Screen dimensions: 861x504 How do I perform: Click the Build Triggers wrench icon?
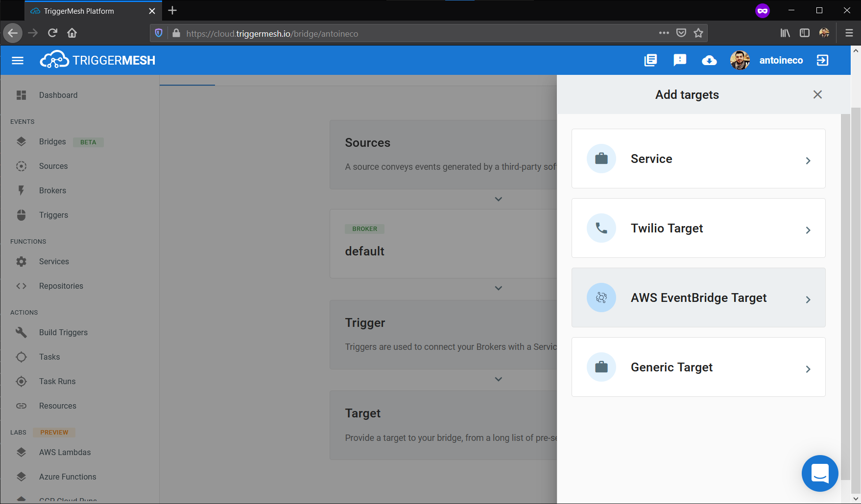click(21, 332)
